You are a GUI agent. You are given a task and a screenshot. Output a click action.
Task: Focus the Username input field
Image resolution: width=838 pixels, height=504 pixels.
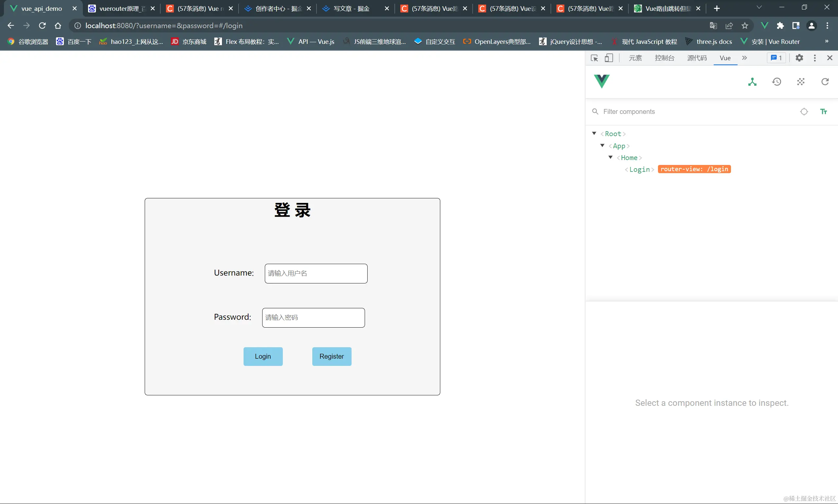(x=316, y=273)
